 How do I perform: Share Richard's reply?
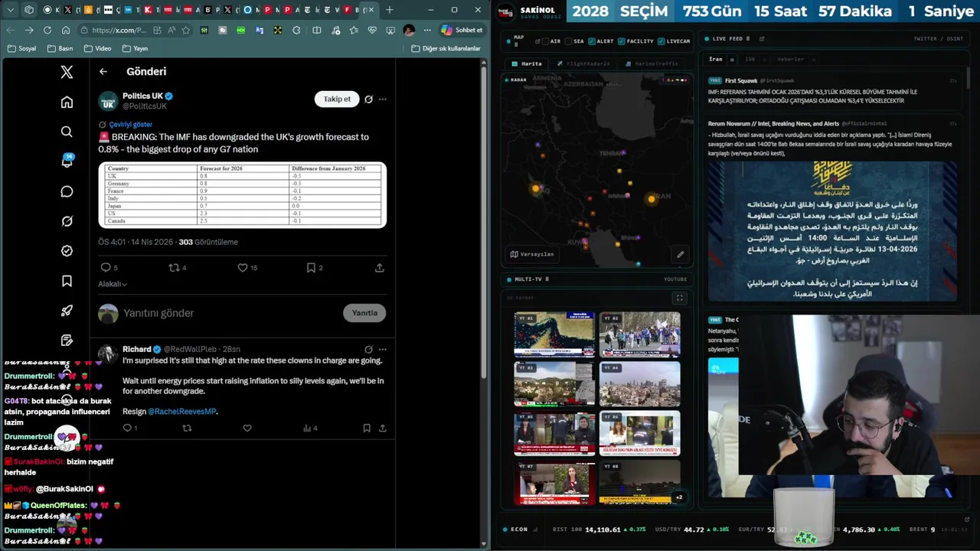click(383, 428)
